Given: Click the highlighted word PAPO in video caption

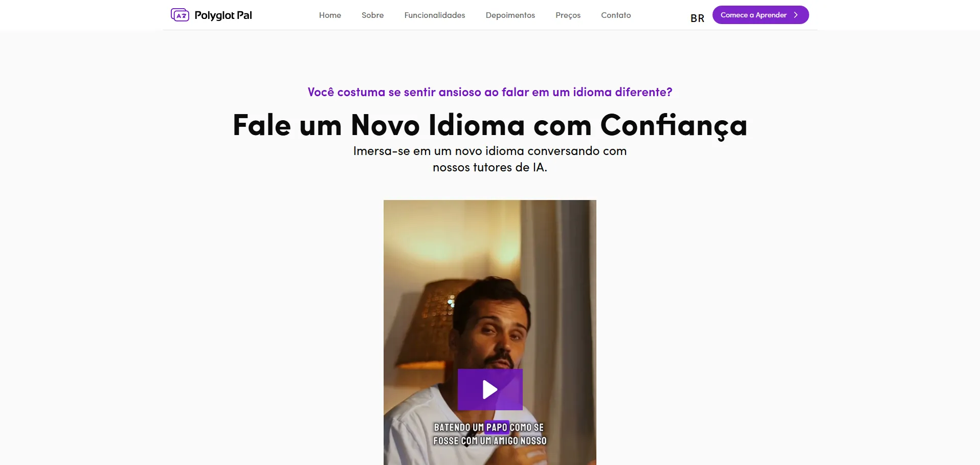Looking at the screenshot, I should coord(497,427).
